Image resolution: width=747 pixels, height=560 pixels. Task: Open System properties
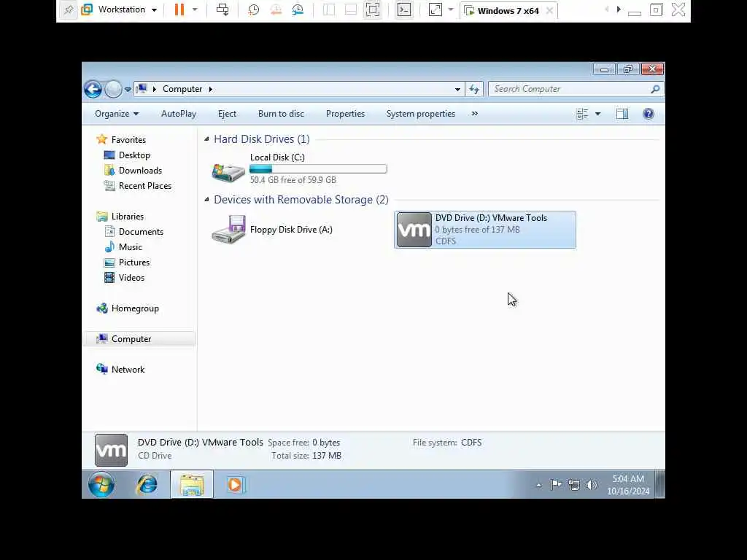coord(421,114)
